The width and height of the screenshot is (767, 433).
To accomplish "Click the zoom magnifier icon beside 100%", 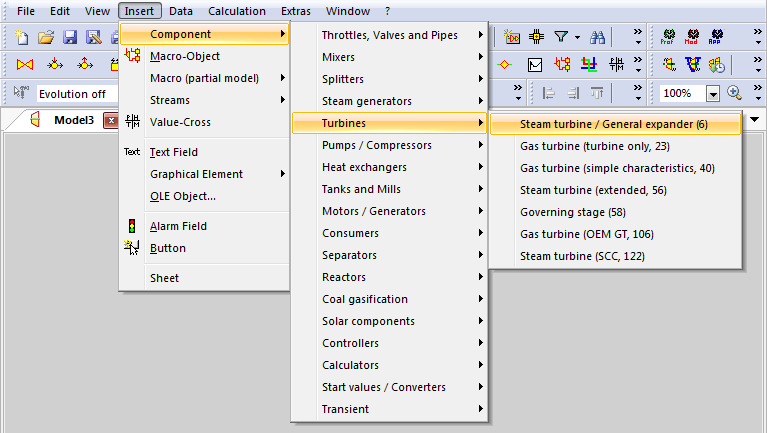I will tap(734, 92).
